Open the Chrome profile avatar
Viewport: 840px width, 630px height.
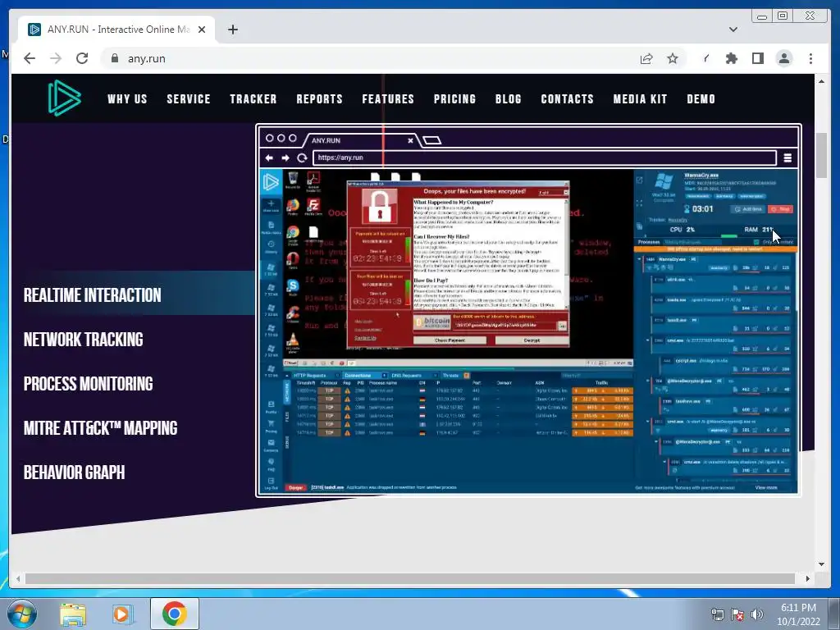click(783, 58)
